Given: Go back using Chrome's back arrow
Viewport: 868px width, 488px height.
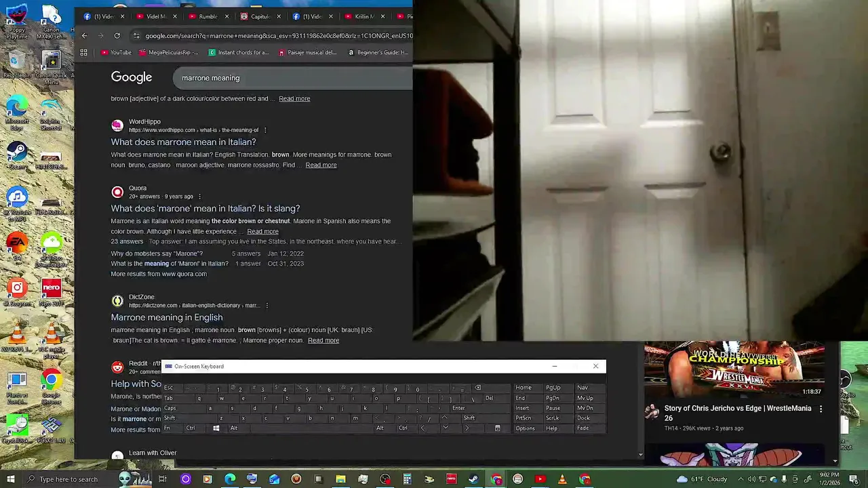Looking at the screenshot, I should coord(84,35).
